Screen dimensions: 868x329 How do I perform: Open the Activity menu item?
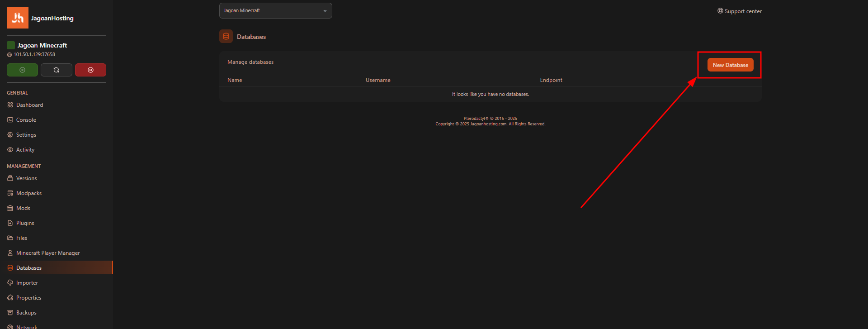pyautogui.click(x=57, y=150)
